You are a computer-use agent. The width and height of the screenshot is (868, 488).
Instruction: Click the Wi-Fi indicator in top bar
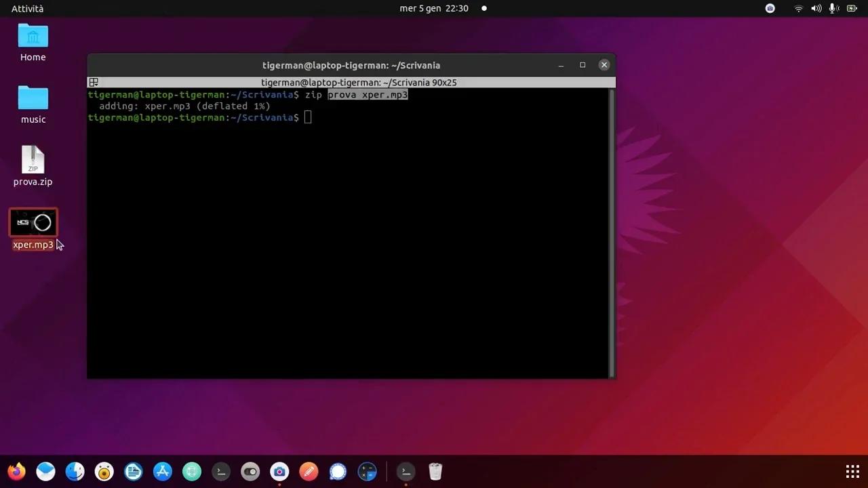[799, 8]
